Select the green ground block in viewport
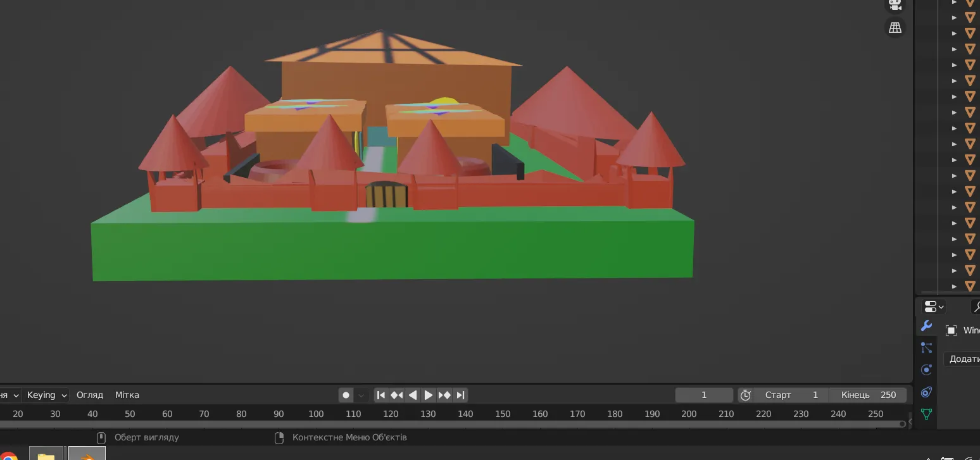This screenshot has width=980, height=460. (x=393, y=250)
